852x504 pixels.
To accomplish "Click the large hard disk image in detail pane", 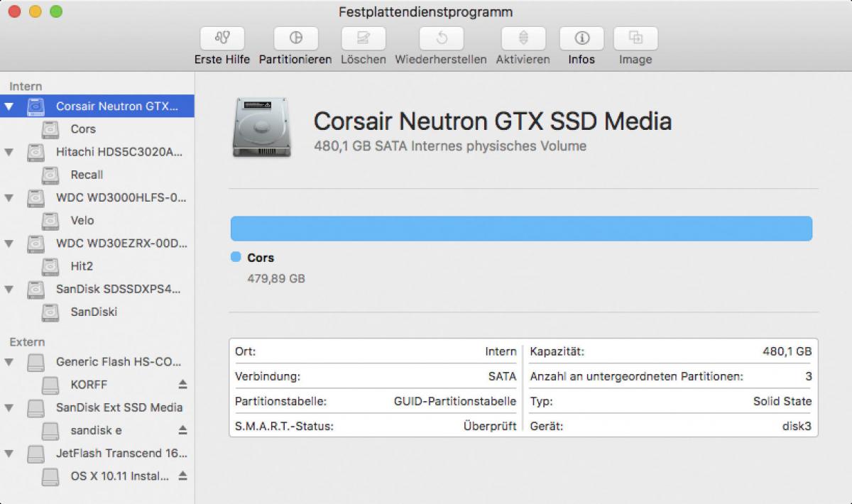I will pos(262,126).
